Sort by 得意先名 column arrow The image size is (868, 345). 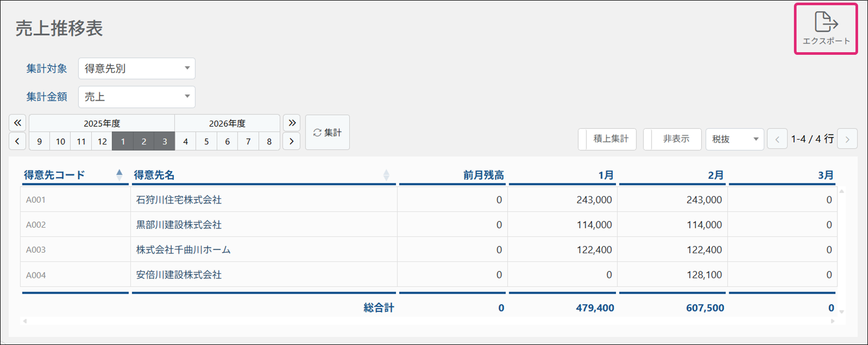386,175
